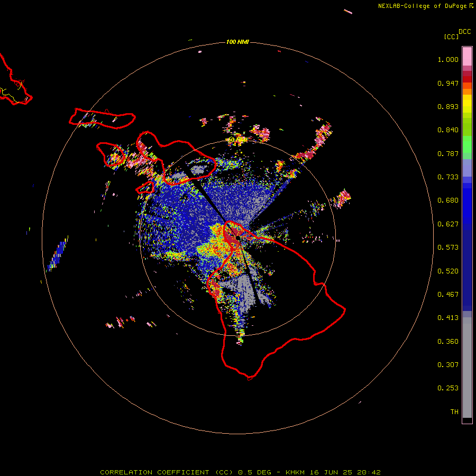The width and height of the screenshot is (476, 476).
Task: Click the [CC] unit label
Action: point(451,36)
